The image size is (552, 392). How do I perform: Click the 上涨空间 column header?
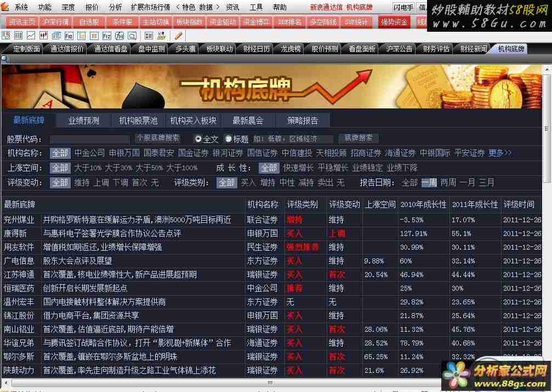pos(380,205)
